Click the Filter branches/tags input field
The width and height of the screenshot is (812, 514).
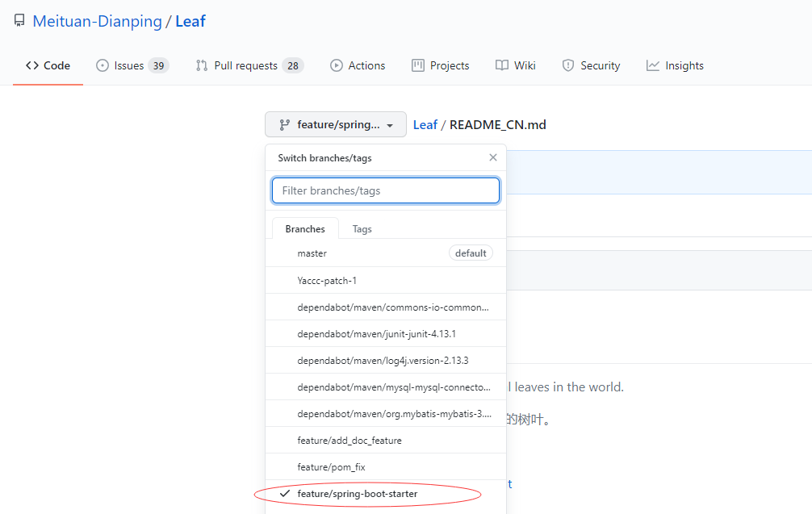pyautogui.click(x=386, y=190)
